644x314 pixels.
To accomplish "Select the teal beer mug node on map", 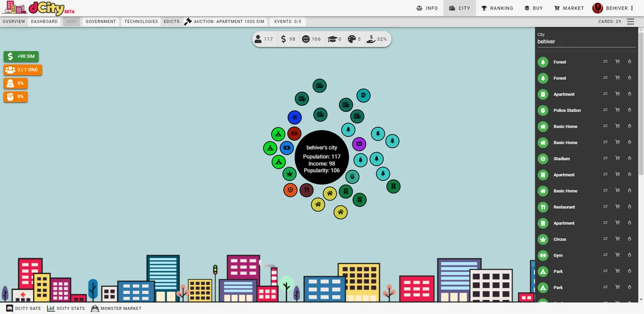I will point(363,96).
